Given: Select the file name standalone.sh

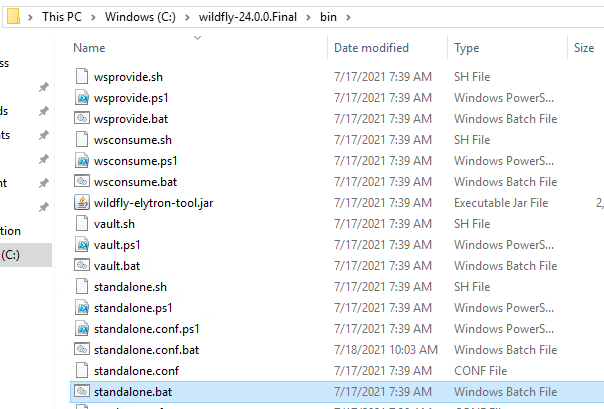Looking at the screenshot, I should coord(131,287).
